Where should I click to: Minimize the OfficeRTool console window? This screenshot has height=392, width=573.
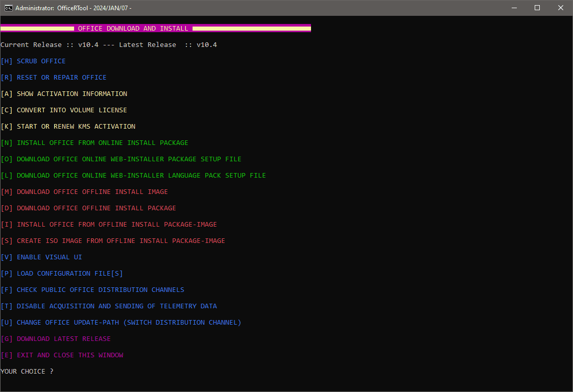(x=514, y=8)
